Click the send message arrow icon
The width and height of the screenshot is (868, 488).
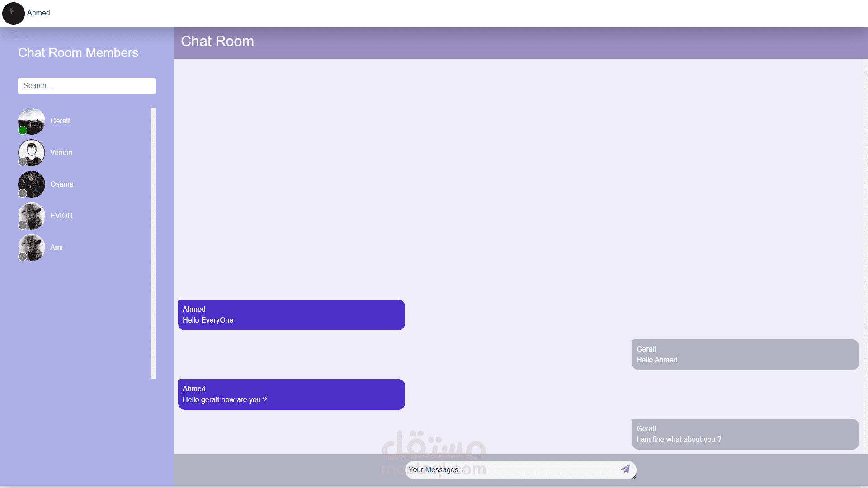click(625, 469)
